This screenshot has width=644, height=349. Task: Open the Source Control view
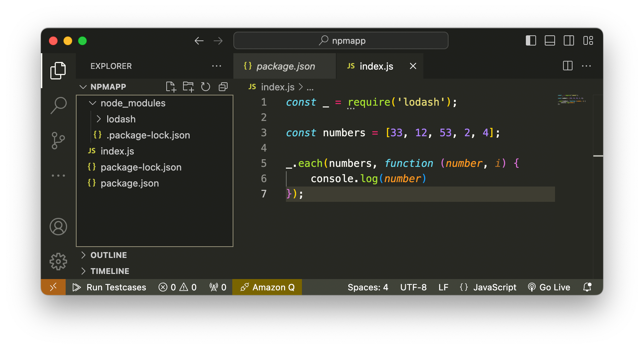click(x=58, y=141)
